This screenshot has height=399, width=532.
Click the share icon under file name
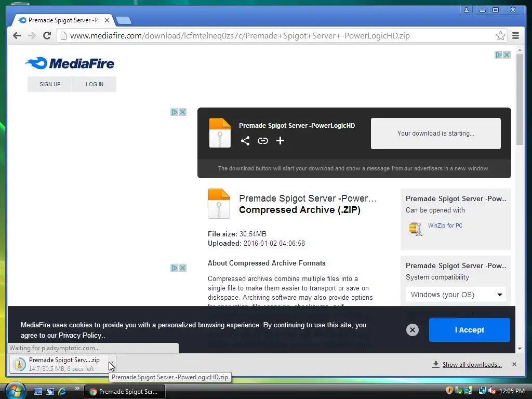point(245,141)
